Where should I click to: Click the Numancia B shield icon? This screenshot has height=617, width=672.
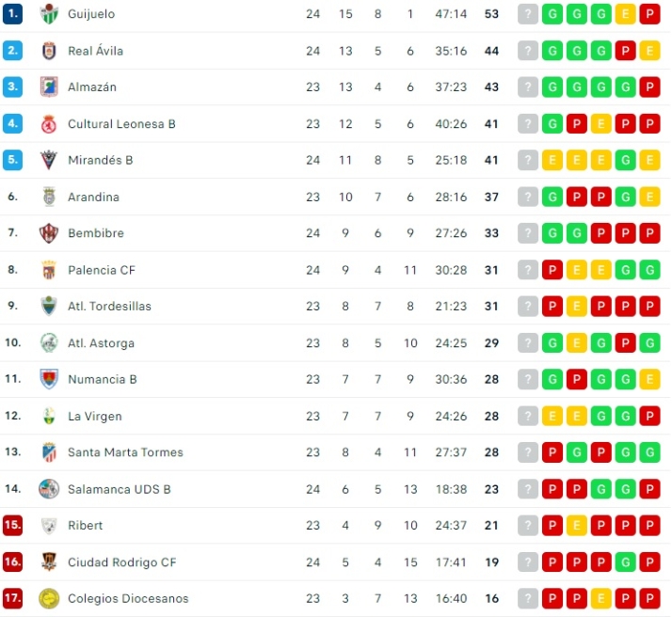tap(49, 379)
